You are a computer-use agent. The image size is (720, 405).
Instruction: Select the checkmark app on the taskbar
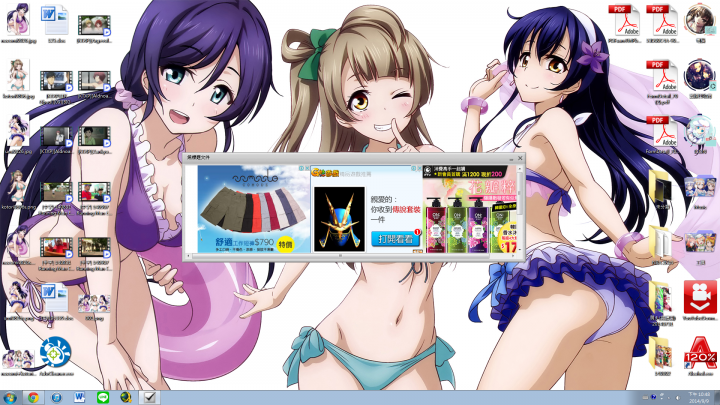click(x=149, y=398)
